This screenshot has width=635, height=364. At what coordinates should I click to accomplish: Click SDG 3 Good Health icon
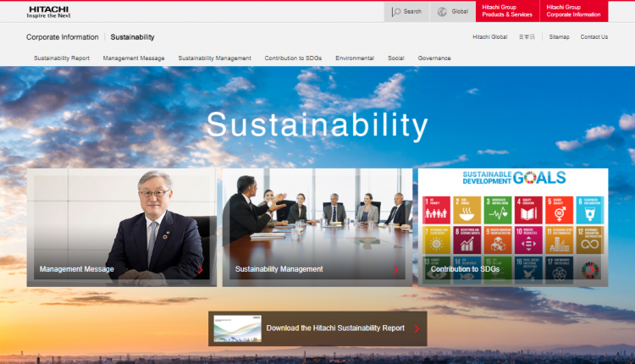[498, 210]
